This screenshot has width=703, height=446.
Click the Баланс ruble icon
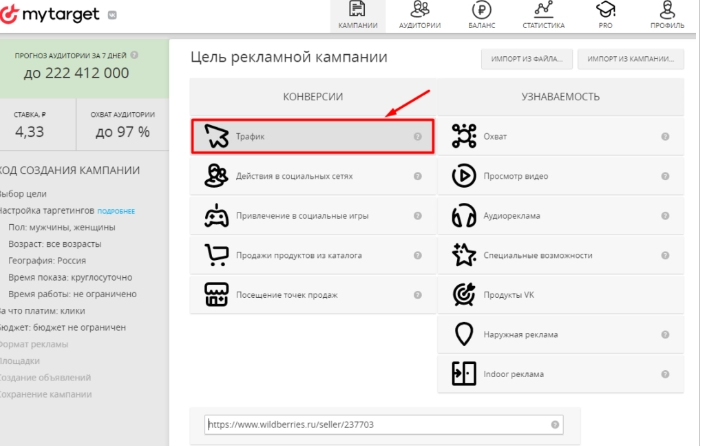[x=481, y=15]
